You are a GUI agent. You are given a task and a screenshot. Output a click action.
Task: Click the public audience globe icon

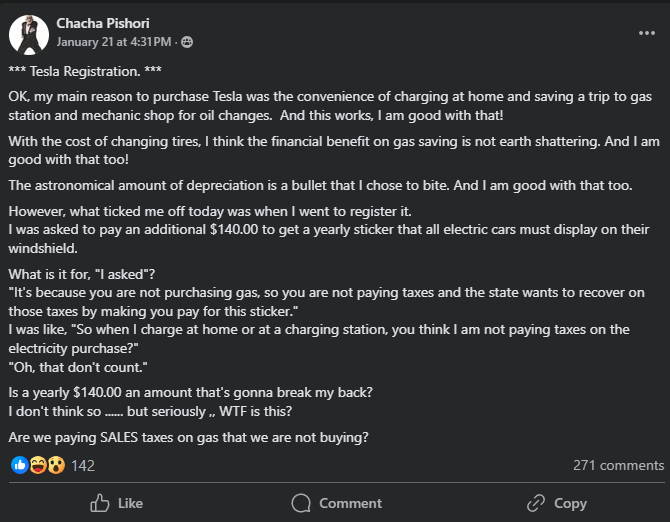pos(188,42)
